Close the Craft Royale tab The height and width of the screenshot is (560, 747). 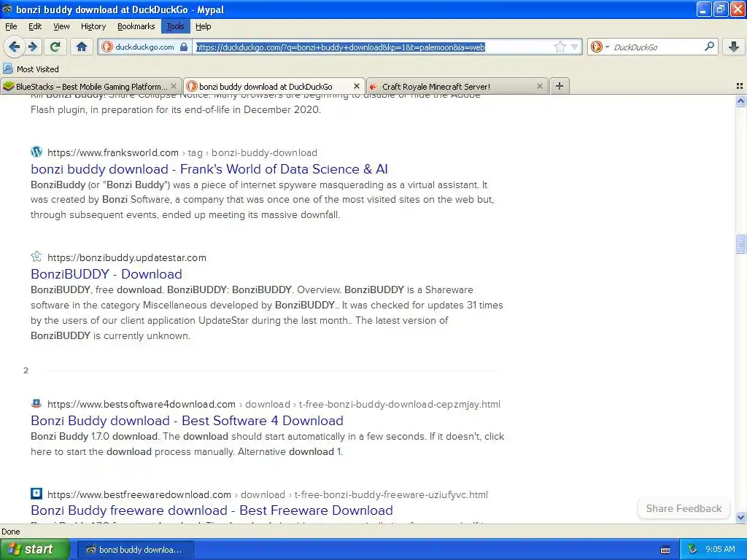point(539,86)
